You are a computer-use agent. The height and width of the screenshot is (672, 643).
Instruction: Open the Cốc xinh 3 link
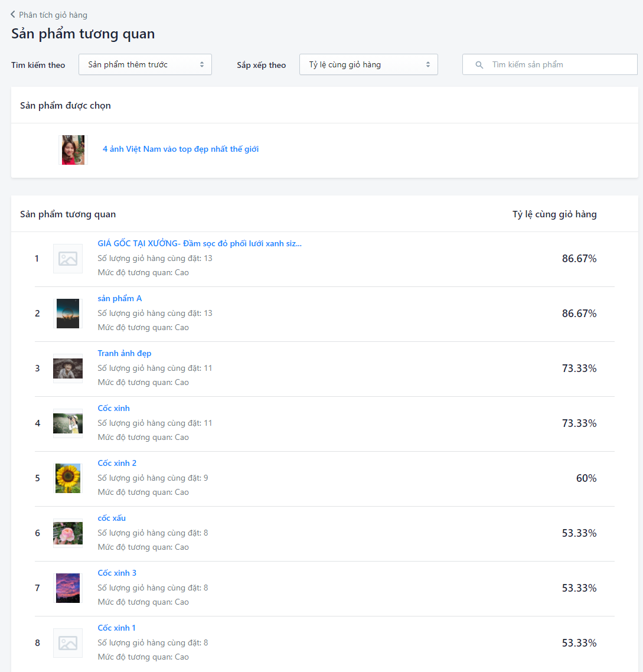click(x=117, y=573)
